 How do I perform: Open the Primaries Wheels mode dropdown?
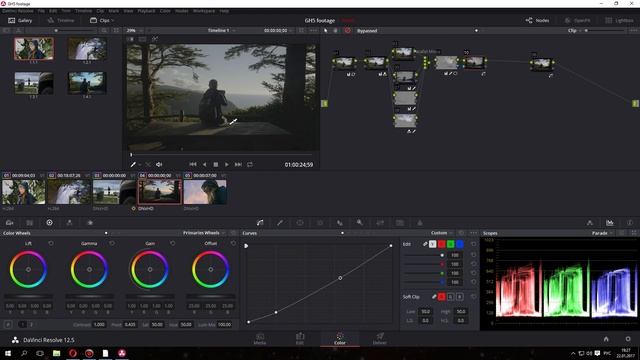pos(204,233)
